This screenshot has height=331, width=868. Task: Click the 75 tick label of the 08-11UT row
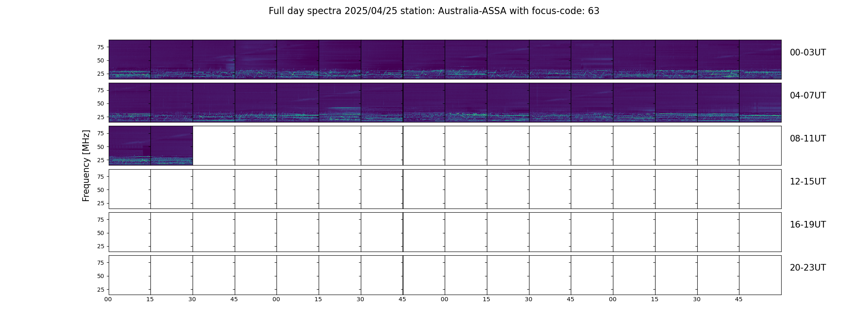pos(100,133)
